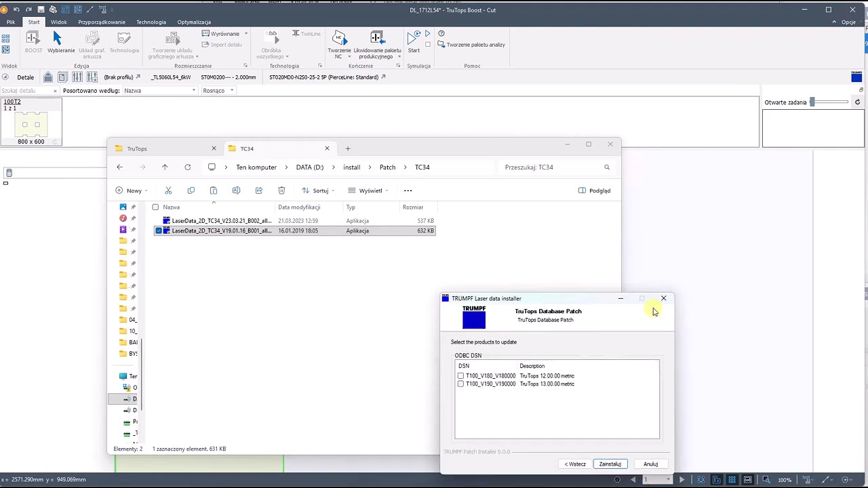Uncheck the selected LaserData V19.01.16 file checkbox

(x=159, y=230)
